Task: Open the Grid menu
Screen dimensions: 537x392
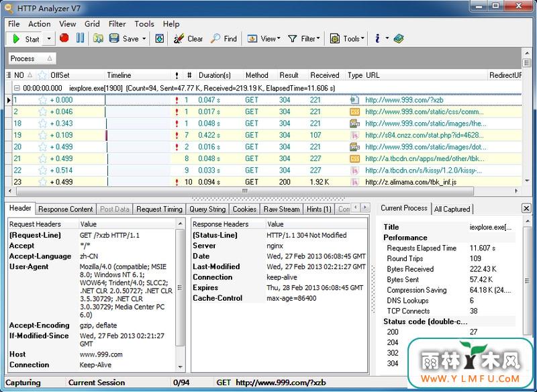Action: (92, 24)
